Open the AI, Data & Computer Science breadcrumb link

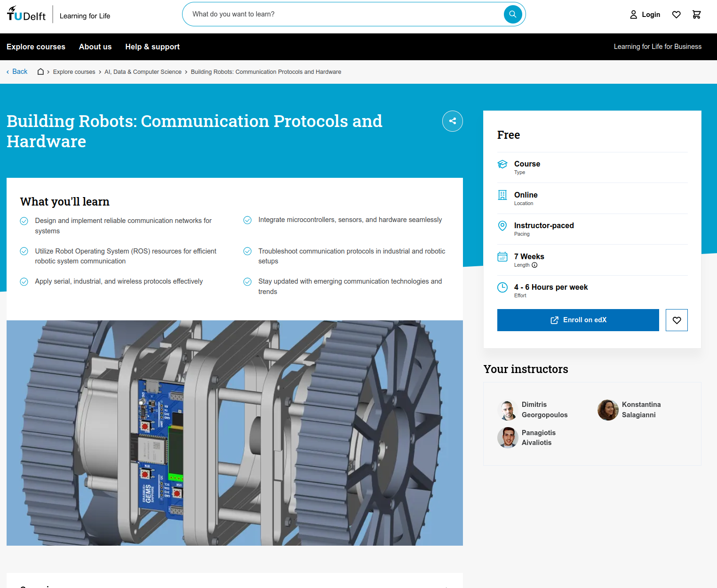coord(143,72)
